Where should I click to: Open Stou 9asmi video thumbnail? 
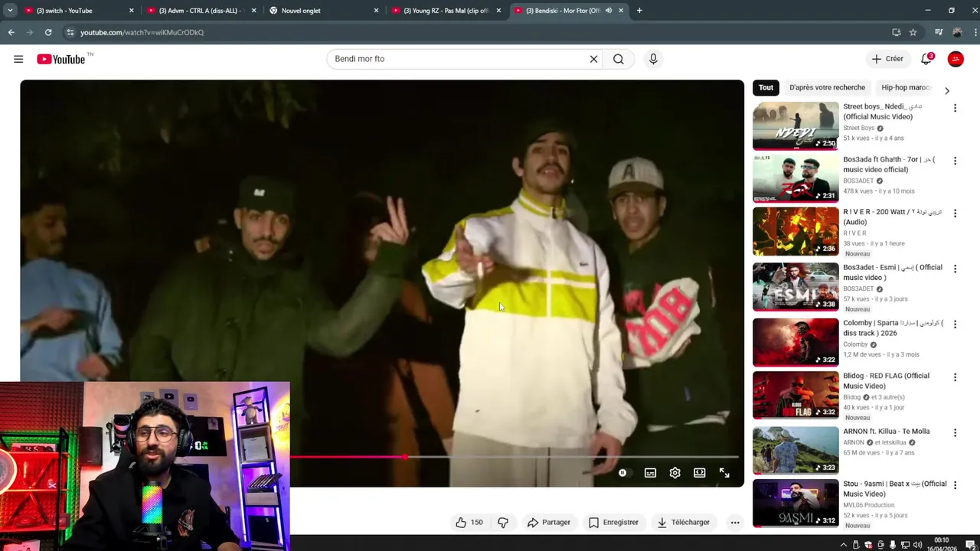point(795,504)
